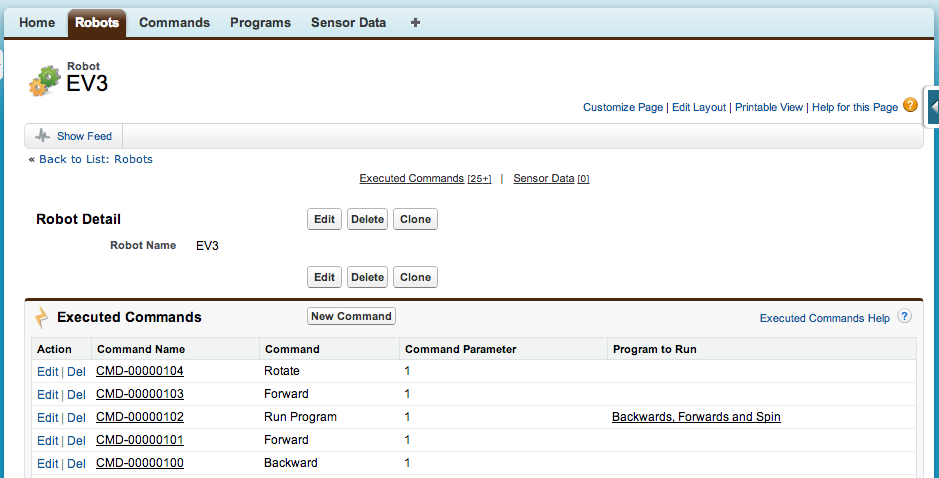Image resolution: width=939 pixels, height=478 pixels.
Task: Switch to the Commands tab
Action: (174, 22)
